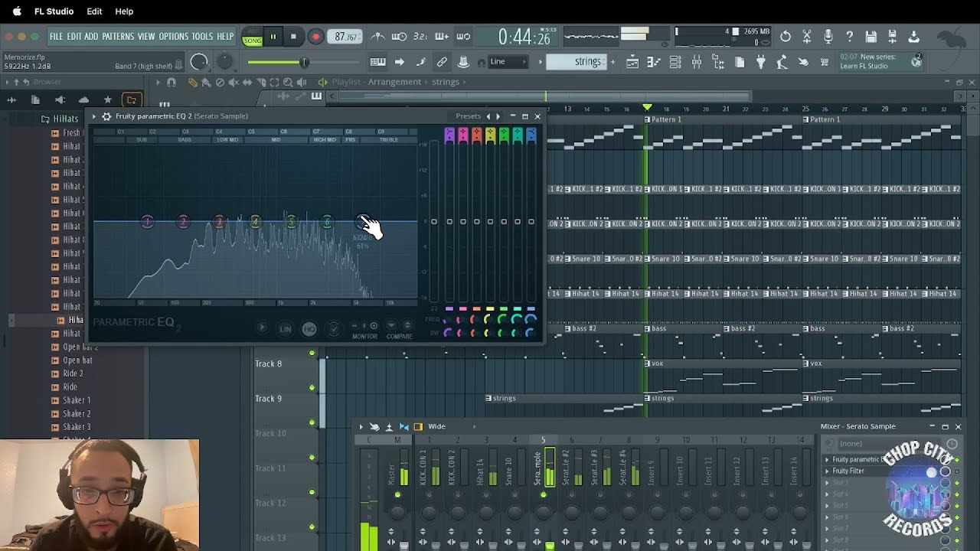Open the macOS Edit menu
Viewport: 980px width, 551px height.
coord(94,11)
